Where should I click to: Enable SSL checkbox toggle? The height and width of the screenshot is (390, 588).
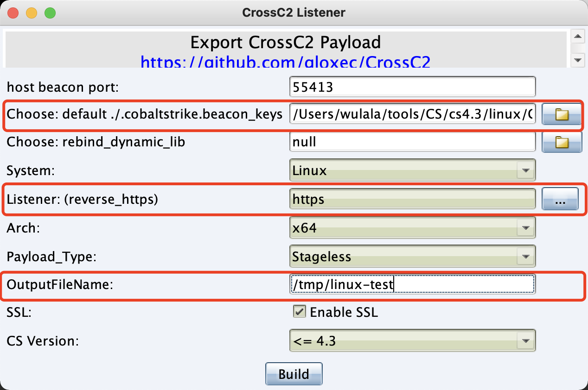(x=300, y=312)
